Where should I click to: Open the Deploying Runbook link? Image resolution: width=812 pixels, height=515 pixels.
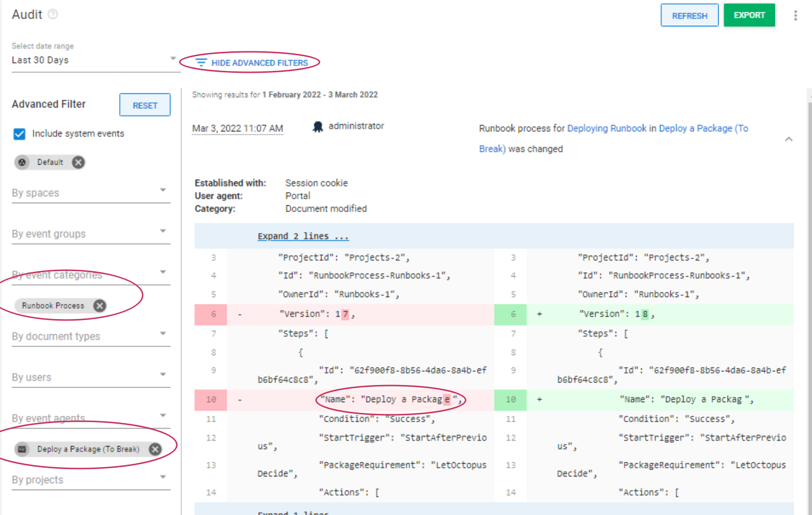tap(606, 128)
